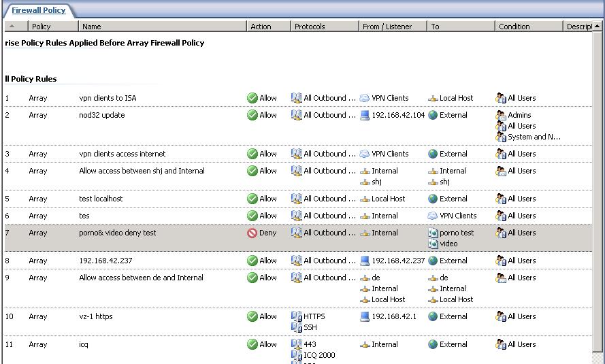Click porno test URL set icon
The width and height of the screenshot is (605, 364).
click(x=433, y=233)
